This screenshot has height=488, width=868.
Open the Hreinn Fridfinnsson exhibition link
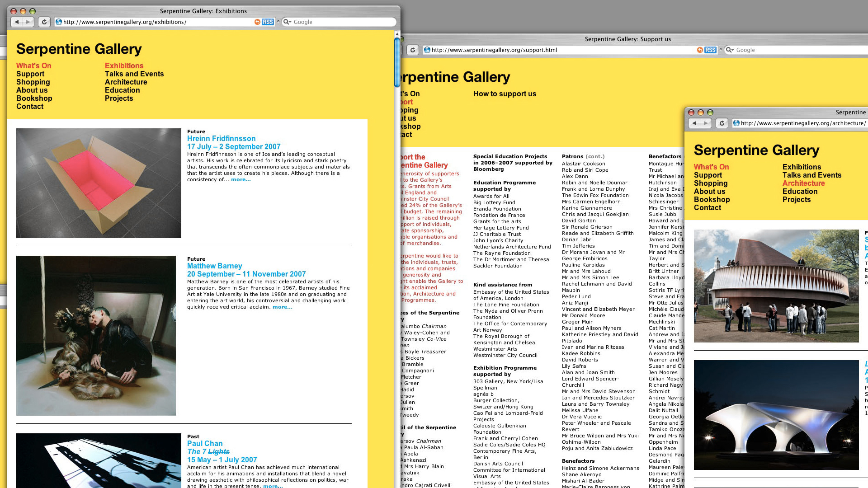[221, 138]
